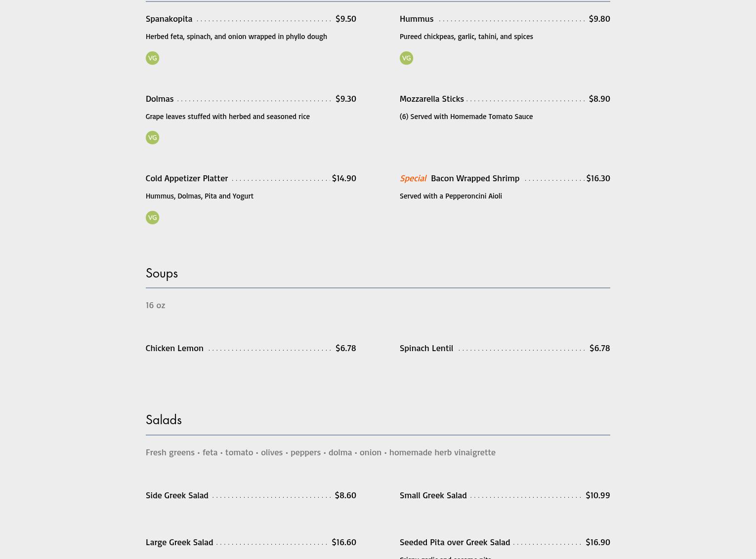
Task: Click the Bacon Wrapped Shrimp title
Action: pos(475,178)
